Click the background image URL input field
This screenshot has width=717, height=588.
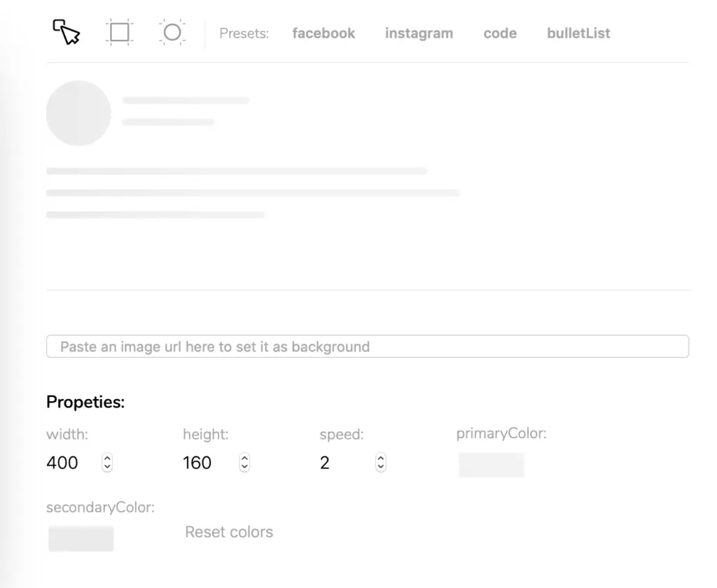pos(367,346)
